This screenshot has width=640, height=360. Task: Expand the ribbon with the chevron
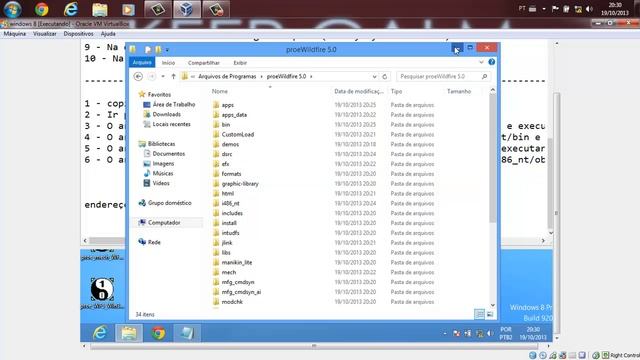tap(481, 62)
